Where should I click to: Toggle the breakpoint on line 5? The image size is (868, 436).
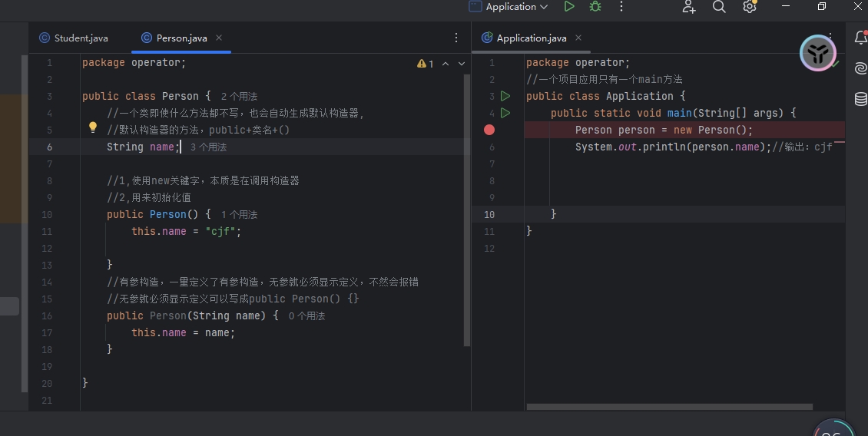click(x=489, y=130)
